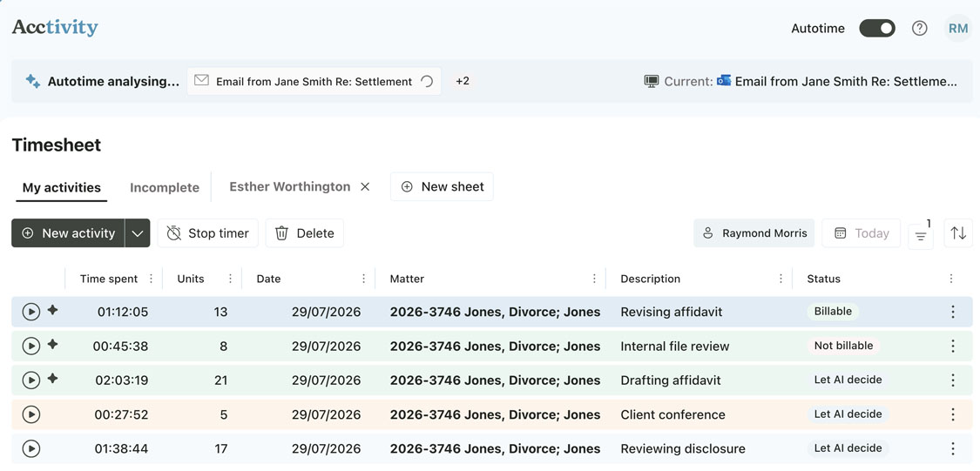980x471 pixels.
Task: Open the Units column menu
Action: [230, 279]
